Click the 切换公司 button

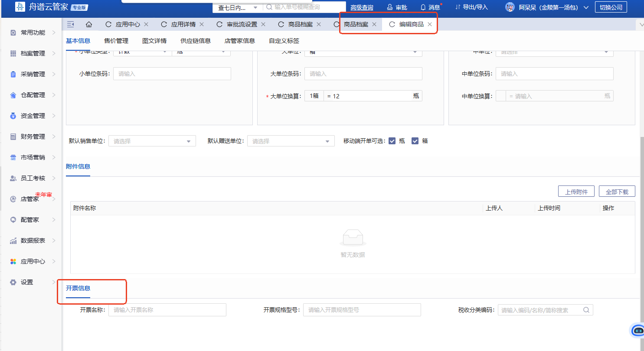tap(611, 7)
